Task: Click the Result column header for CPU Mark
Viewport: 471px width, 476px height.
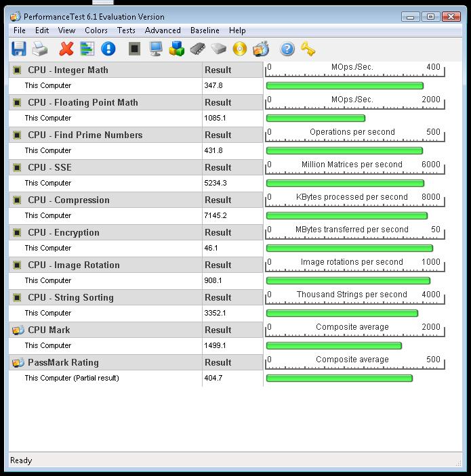Action: coord(218,330)
